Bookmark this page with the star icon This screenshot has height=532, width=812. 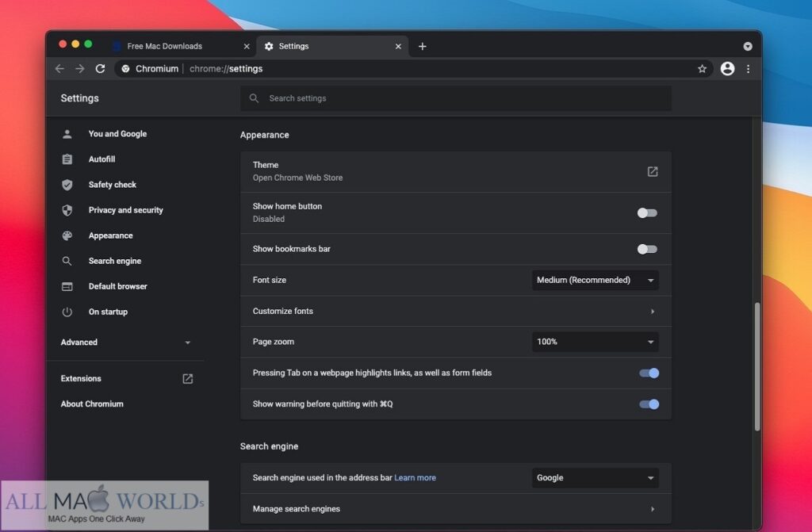pos(702,69)
